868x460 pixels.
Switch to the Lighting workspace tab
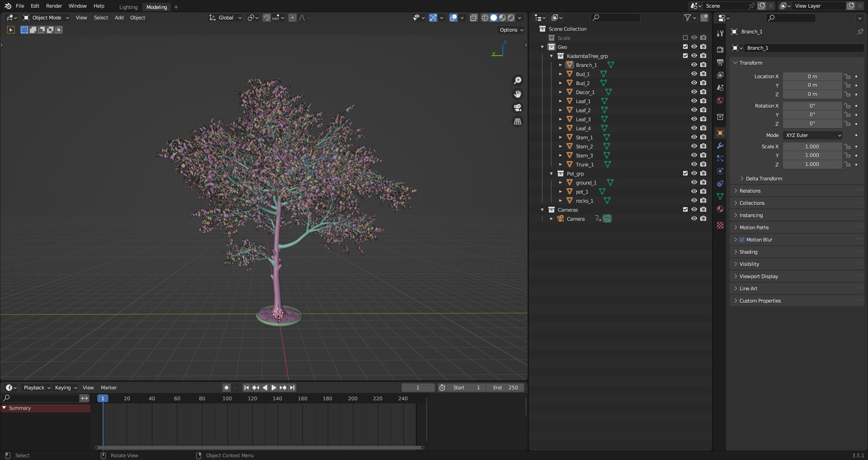[129, 7]
